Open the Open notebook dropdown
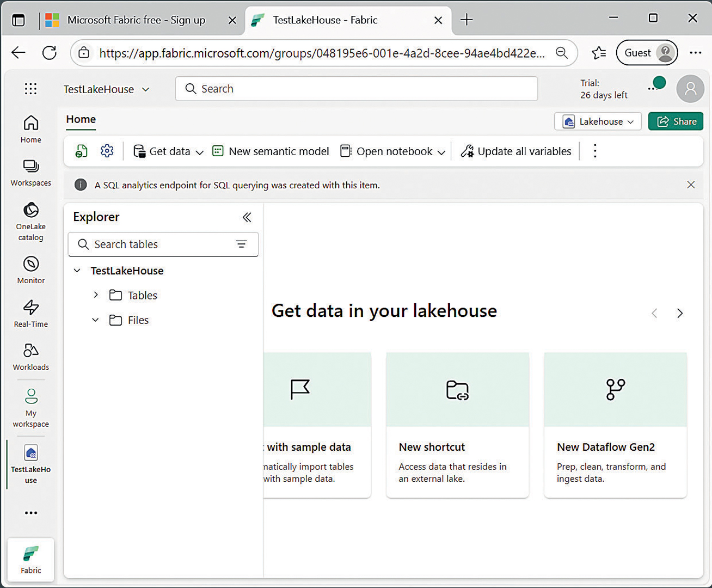The width and height of the screenshot is (712, 588). [392, 151]
